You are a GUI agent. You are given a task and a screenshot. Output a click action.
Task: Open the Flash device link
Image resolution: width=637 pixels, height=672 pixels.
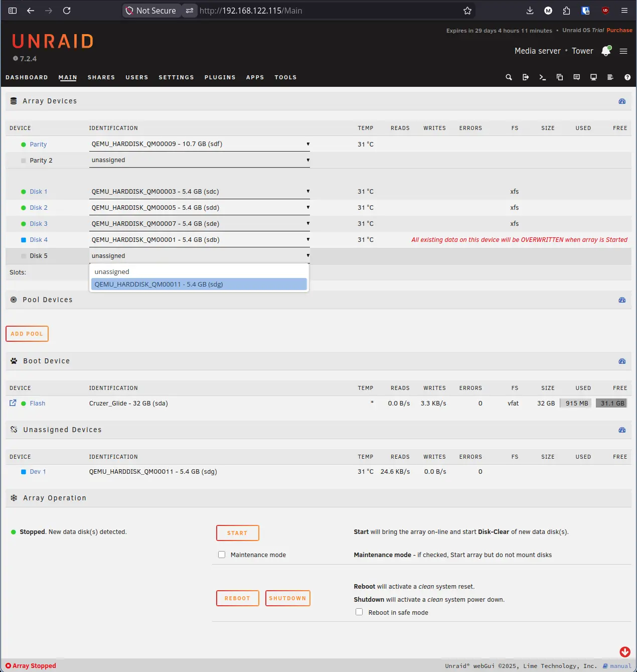38,403
